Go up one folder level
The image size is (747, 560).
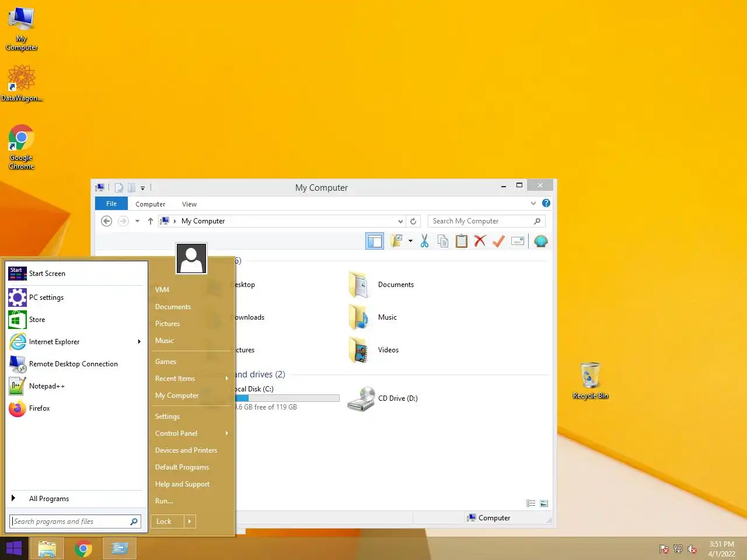151,221
